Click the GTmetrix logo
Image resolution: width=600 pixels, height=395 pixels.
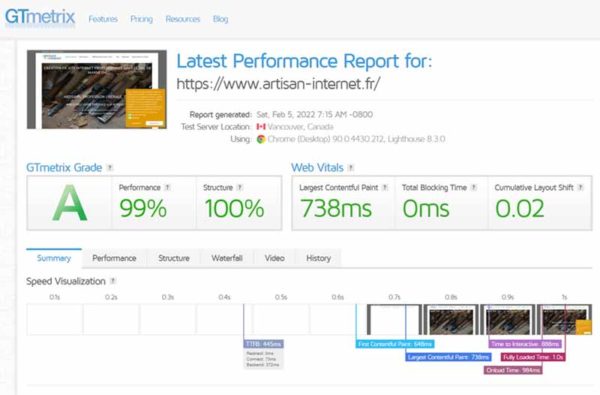coord(40,18)
